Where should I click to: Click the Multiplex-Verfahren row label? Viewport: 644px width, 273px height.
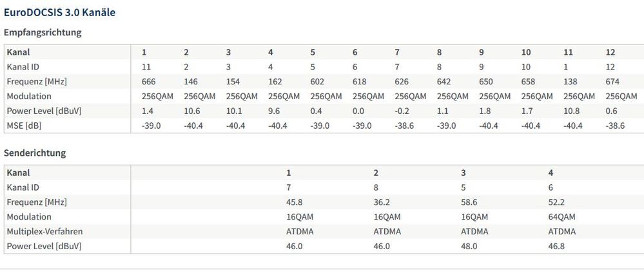[x=44, y=231]
